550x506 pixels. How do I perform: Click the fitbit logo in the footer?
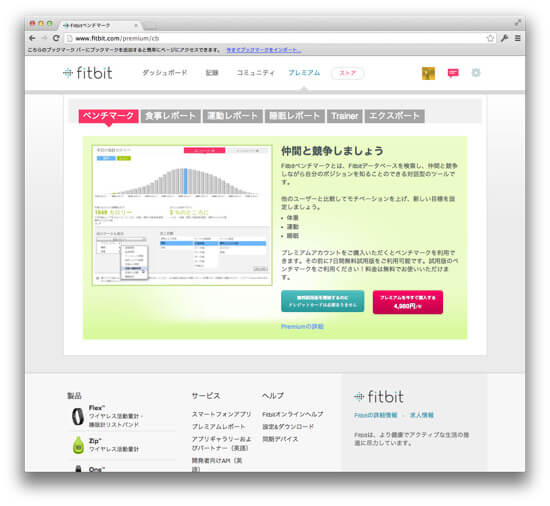pos(379,397)
